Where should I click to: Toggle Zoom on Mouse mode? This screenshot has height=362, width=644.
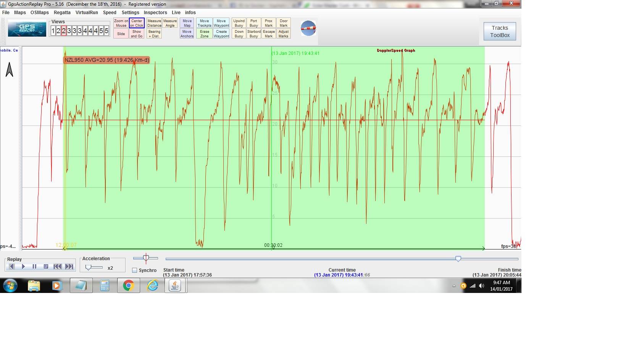121,23
